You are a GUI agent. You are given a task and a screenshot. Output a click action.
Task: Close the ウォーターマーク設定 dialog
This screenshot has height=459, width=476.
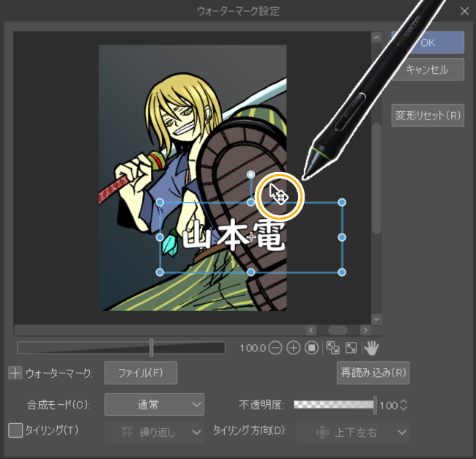click(x=464, y=11)
